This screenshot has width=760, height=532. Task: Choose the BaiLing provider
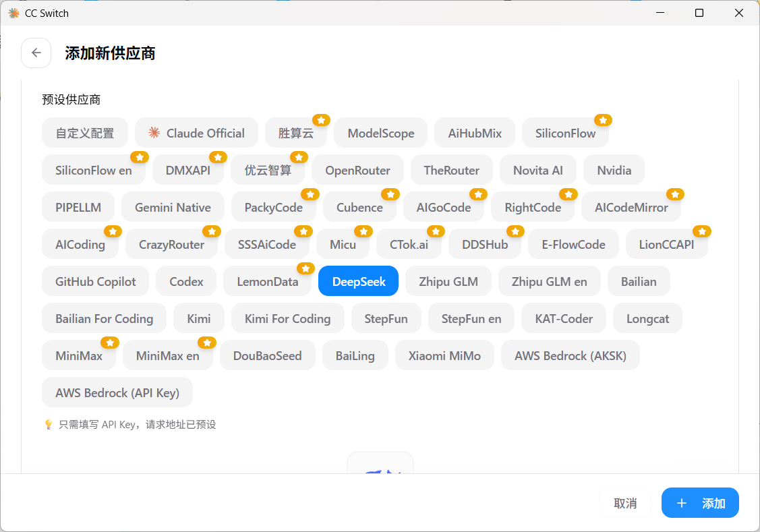[355, 355]
